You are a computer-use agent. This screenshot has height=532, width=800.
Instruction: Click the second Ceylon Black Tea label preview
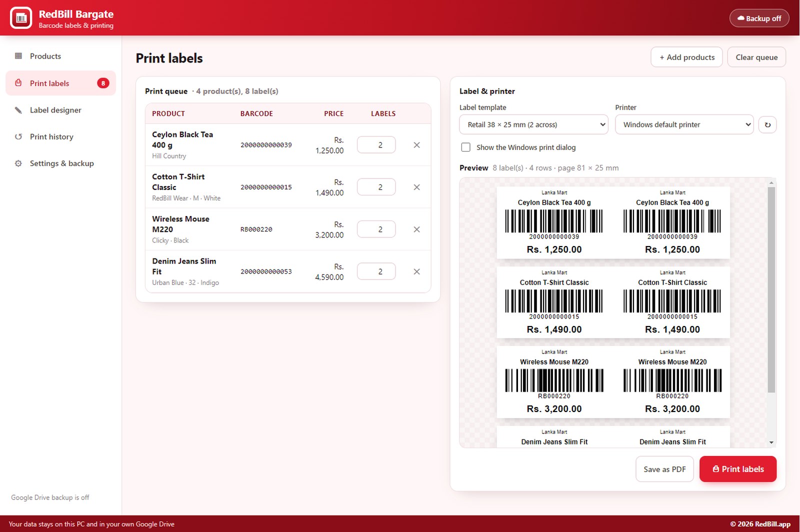(x=672, y=222)
